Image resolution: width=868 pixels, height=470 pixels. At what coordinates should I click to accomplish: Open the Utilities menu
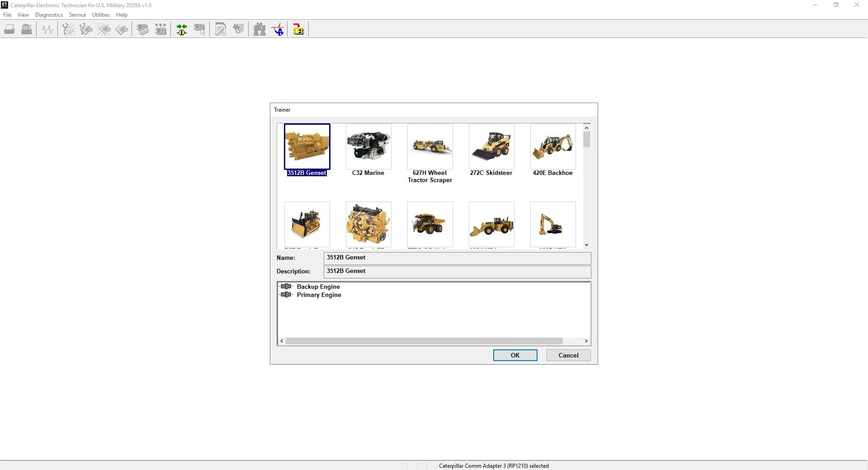101,15
